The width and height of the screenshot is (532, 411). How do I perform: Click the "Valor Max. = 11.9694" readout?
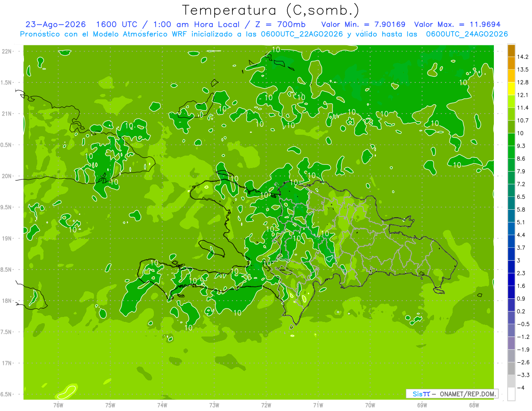pos(457,24)
